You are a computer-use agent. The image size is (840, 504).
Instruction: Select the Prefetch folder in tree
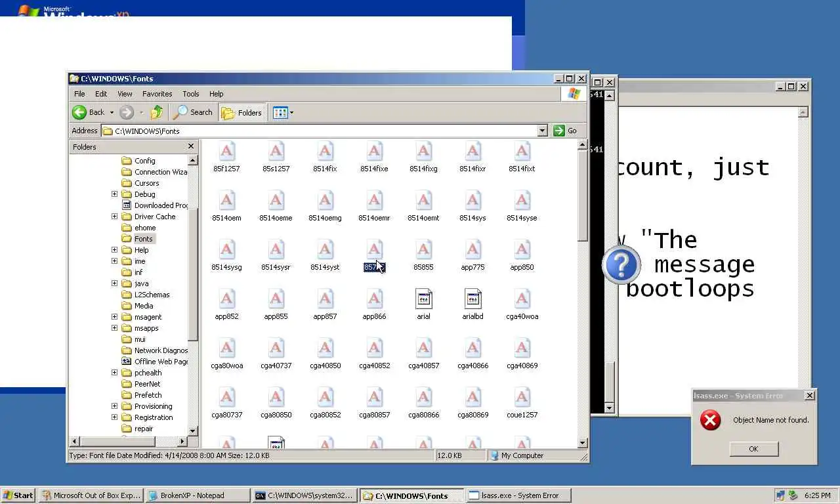(x=142, y=395)
